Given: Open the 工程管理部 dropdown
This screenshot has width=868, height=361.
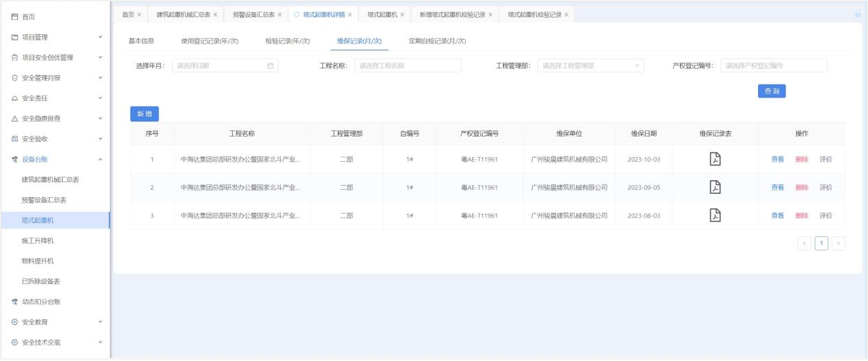Looking at the screenshot, I should coord(590,66).
